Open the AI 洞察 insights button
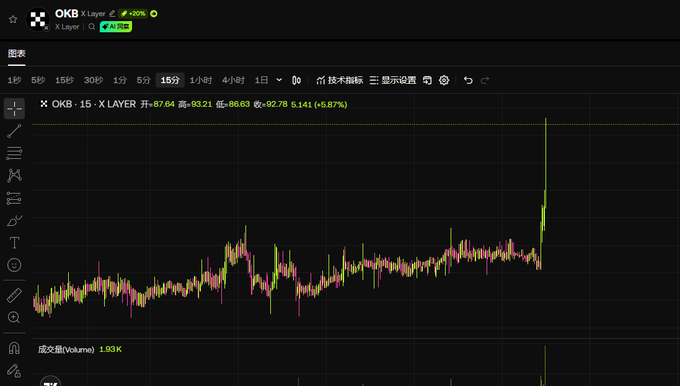680x386 pixels. pyautogui.click(x=116, y=26)
